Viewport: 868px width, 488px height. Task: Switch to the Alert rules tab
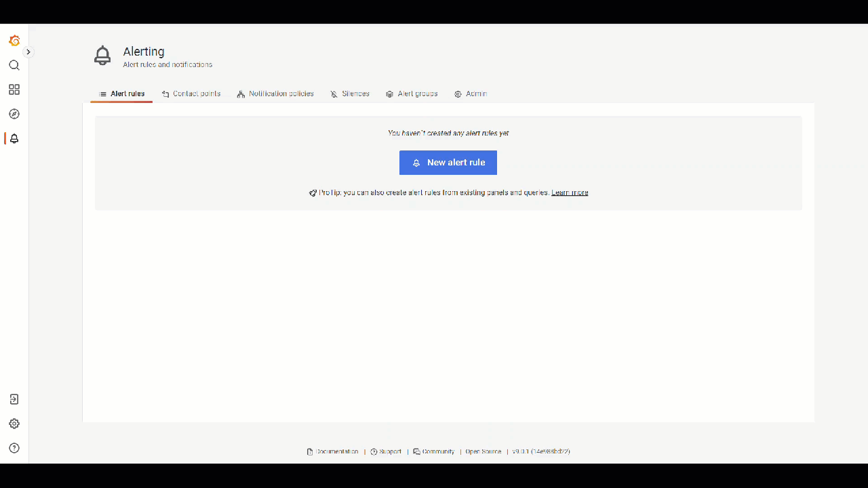coord(122,94)
